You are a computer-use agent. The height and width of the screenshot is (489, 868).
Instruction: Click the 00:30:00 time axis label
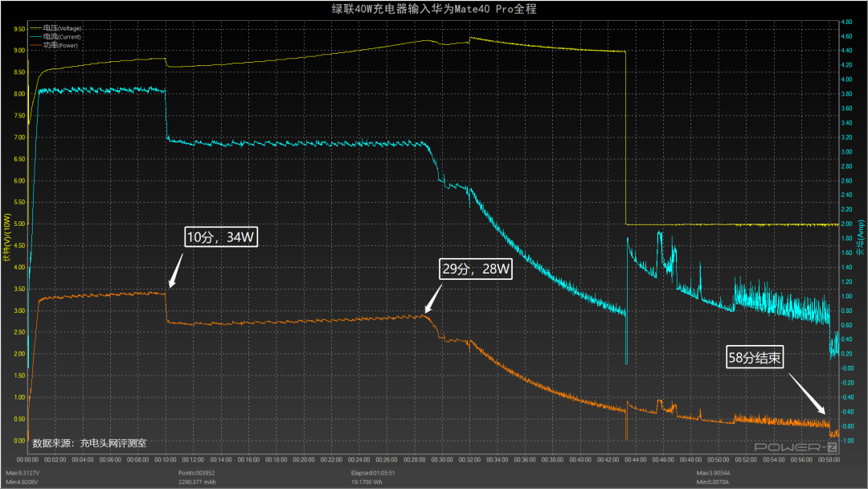pos(442,460)
